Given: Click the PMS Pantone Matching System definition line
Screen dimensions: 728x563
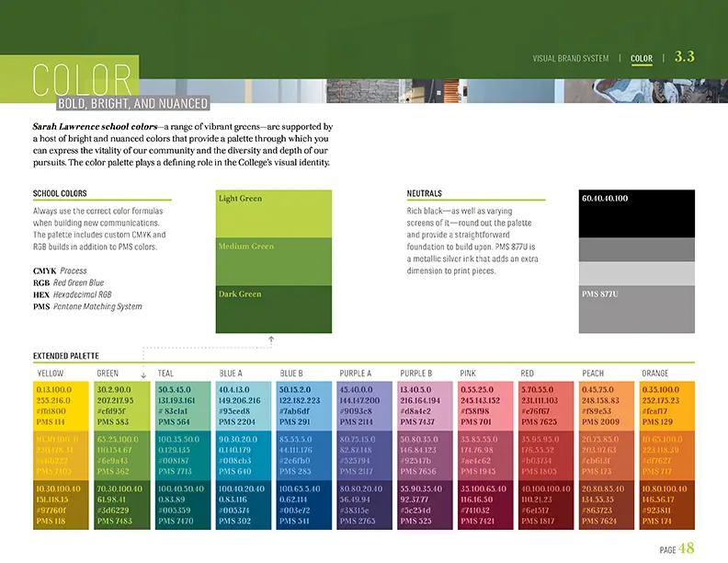Looking at the screenshot, I should [87, 306].
